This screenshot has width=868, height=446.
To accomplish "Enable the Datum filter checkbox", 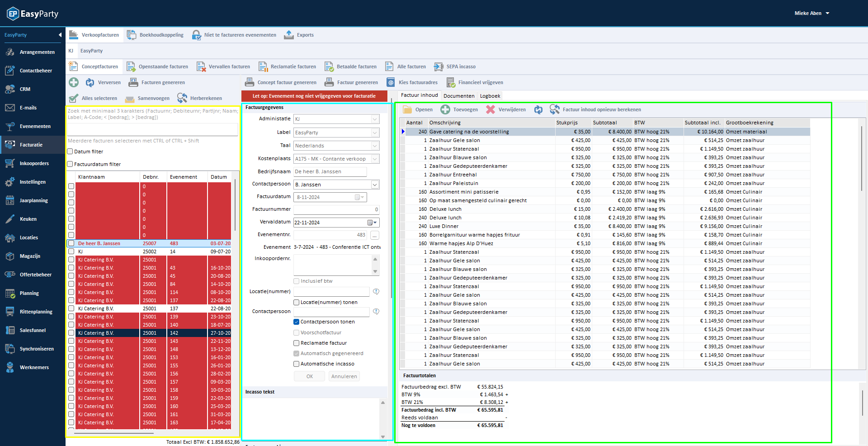I will pyautogui.click(x=70, y=152).
